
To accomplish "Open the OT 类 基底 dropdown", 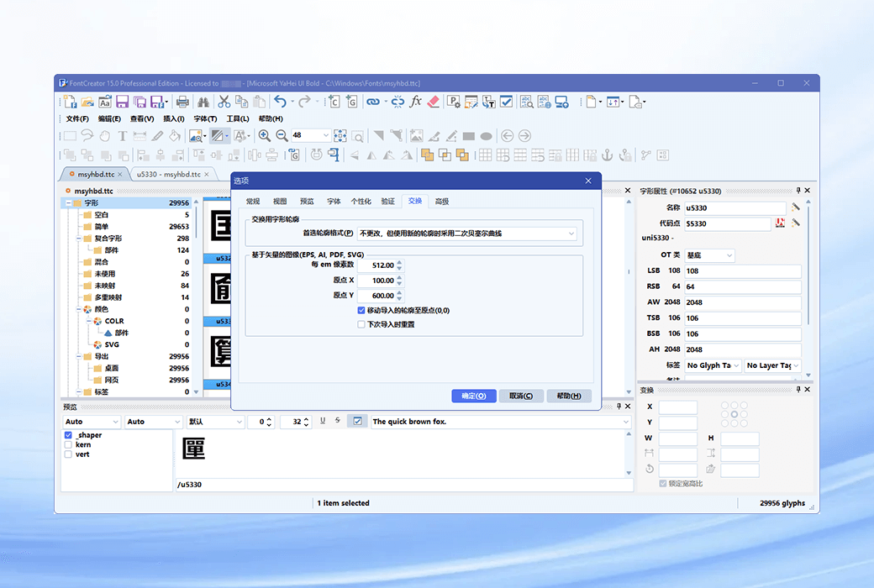I will coord(709,255).
